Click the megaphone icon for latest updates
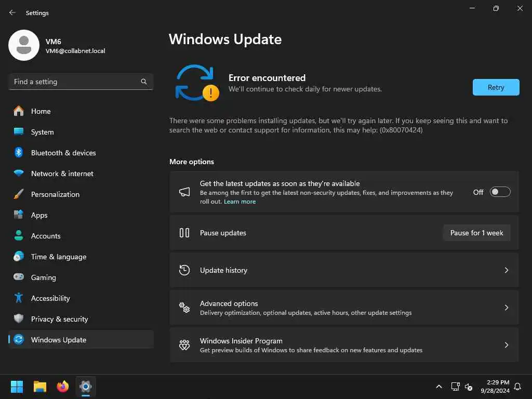 pyautogui.click(x=184, y=192)
